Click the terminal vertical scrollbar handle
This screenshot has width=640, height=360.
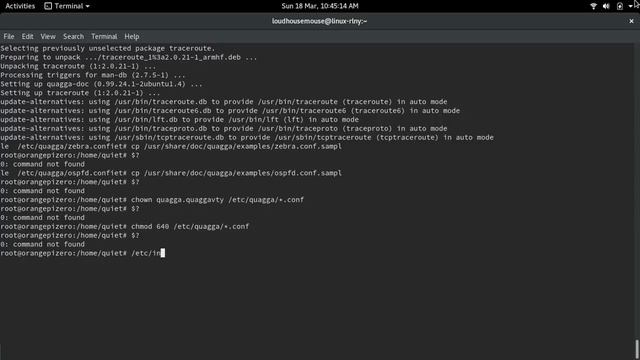636,349
